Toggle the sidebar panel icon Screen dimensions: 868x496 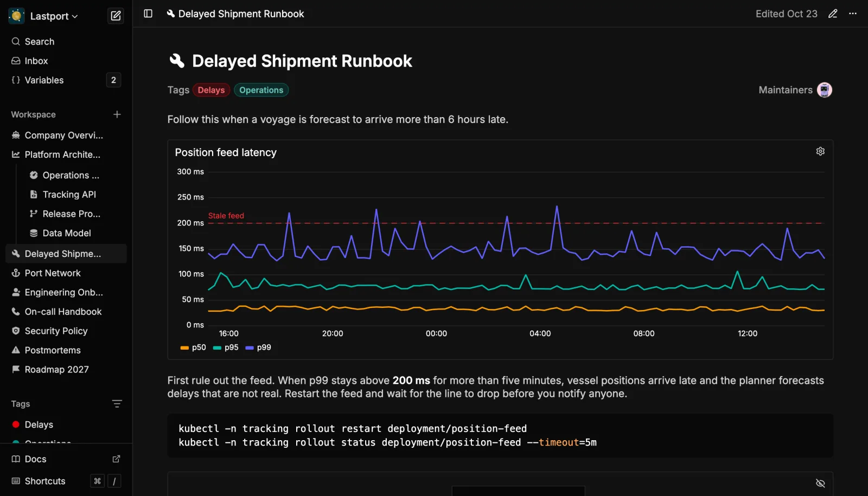click(x=148, y=14)
